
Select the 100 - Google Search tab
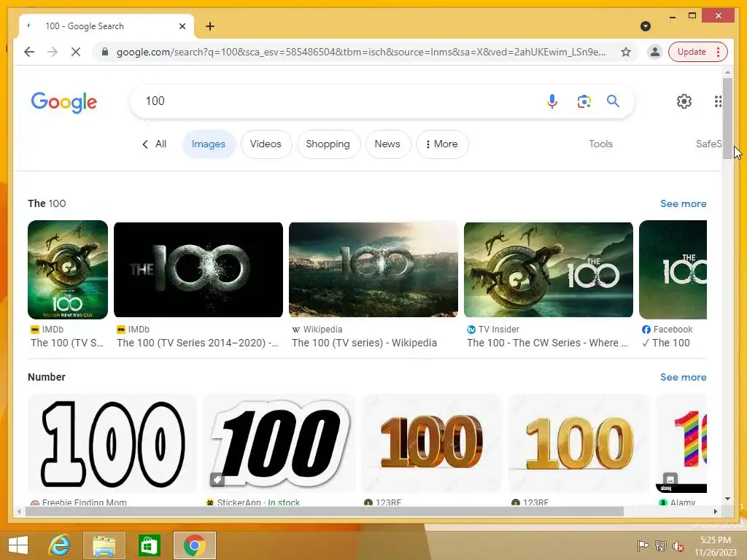click(107, 26)
